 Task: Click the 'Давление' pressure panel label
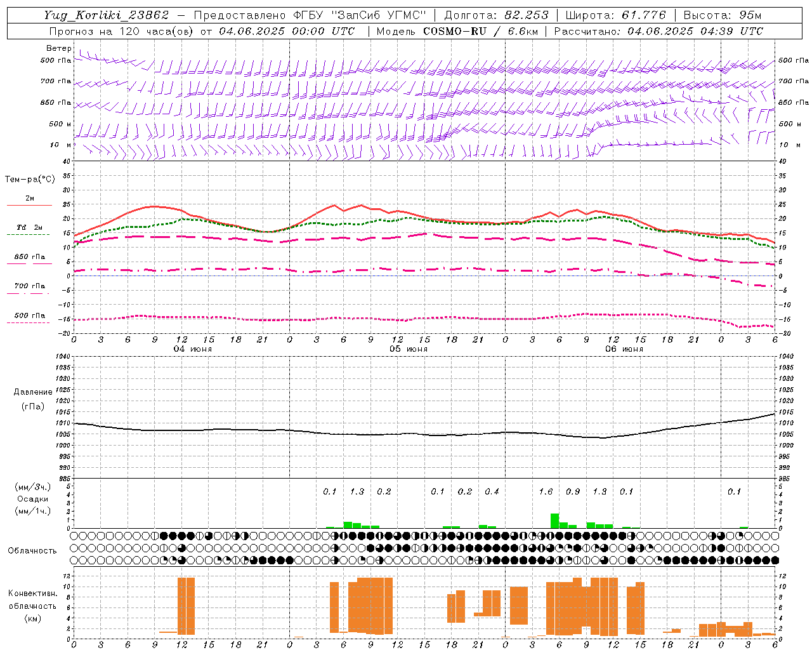coord(33,392)
